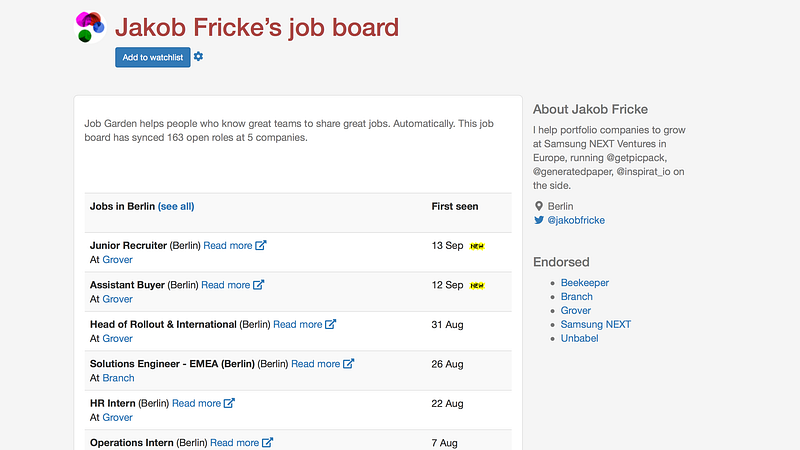
Task: Visit the endorsed company Unbabel
Action: [580, 338]
